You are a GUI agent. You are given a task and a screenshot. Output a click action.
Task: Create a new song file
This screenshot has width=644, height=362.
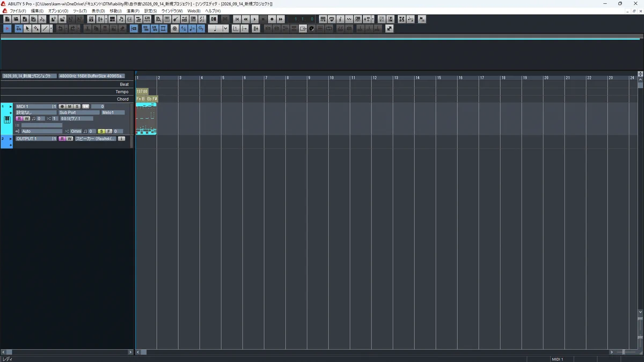[x=7, y=19]
